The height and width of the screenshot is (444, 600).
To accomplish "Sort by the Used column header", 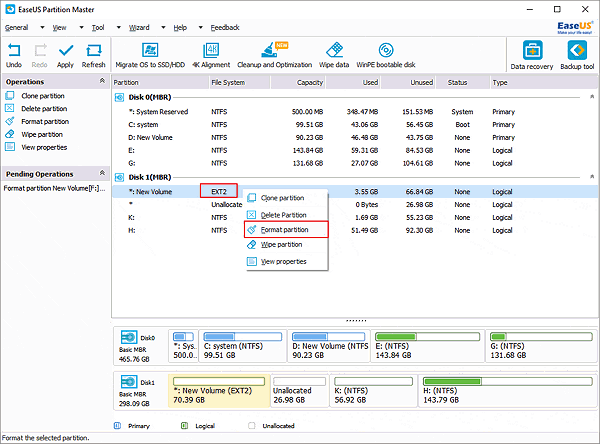I will click(353, 83).
